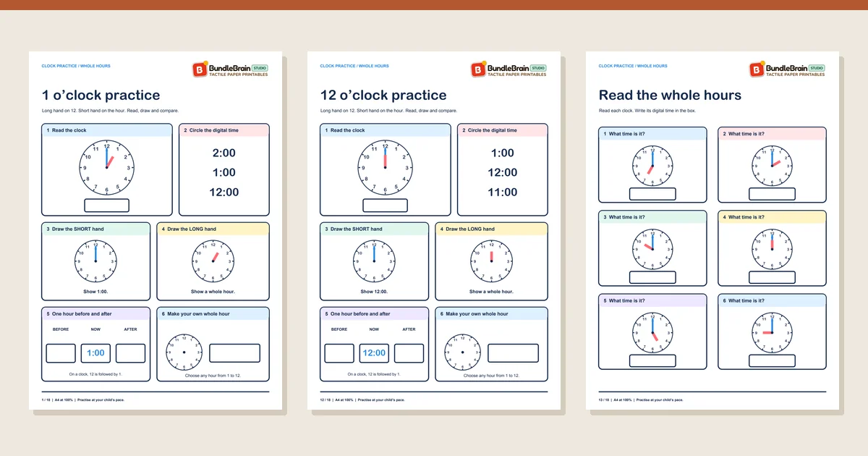Screen dimensions: 868x456
Task: Click the answer box for question 5 What time is it
Action: [652, 360]
